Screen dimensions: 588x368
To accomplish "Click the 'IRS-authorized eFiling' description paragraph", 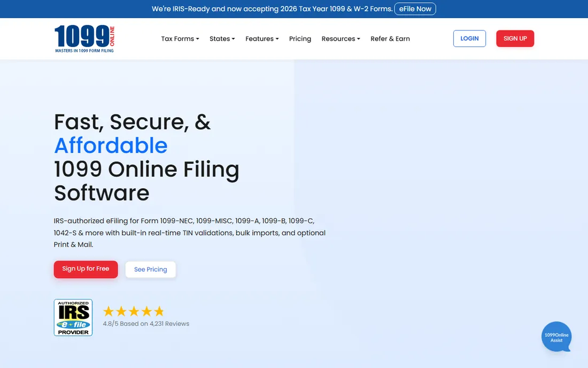I will [189, 233].
